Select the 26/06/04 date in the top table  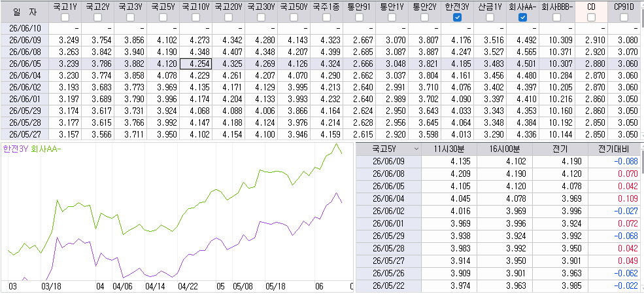coord(24,76)
